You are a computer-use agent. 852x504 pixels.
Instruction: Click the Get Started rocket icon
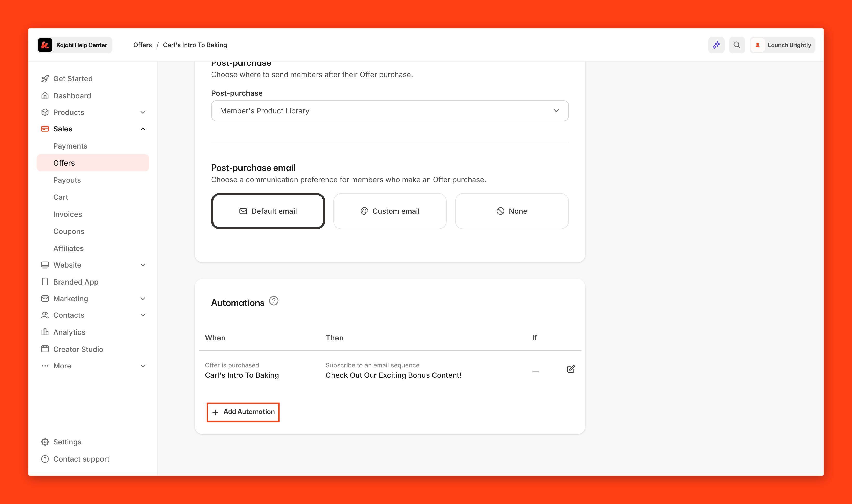(45, 79)
